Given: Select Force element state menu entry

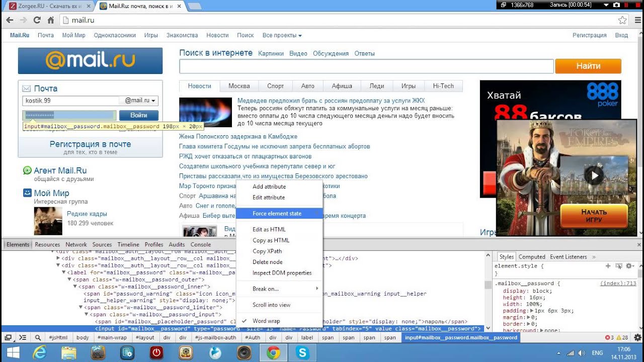Looking at the screenshot, I should tap(279, 213).
